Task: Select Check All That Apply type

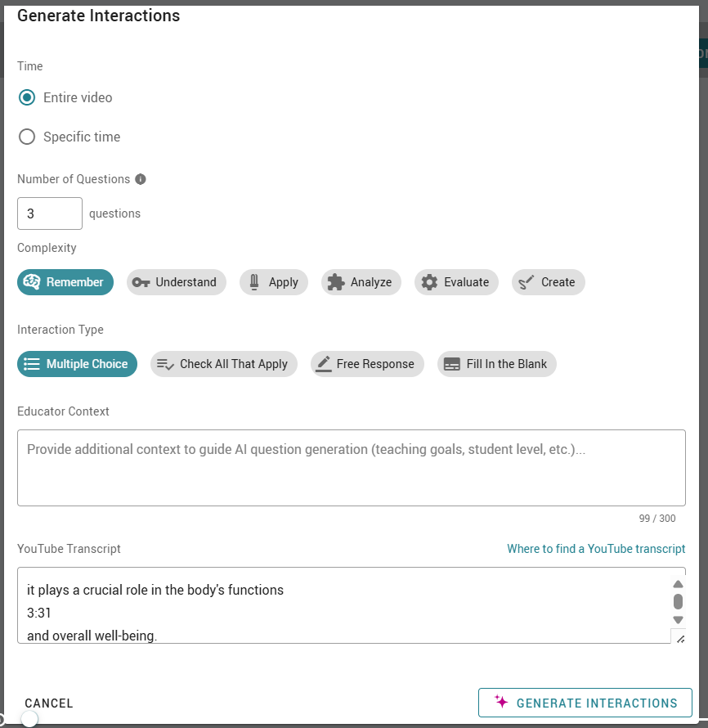Action: pyautogui.click(x=223, y=364)
